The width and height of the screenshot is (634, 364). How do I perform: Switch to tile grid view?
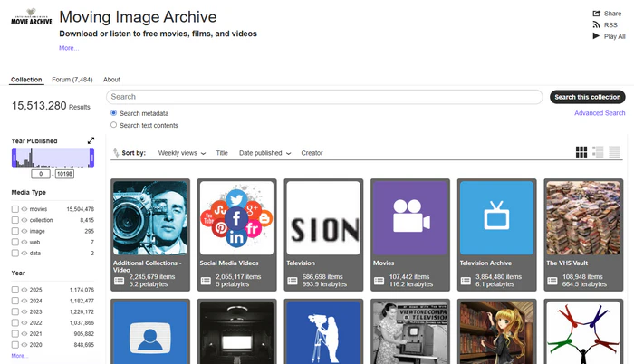pos(581,152)
